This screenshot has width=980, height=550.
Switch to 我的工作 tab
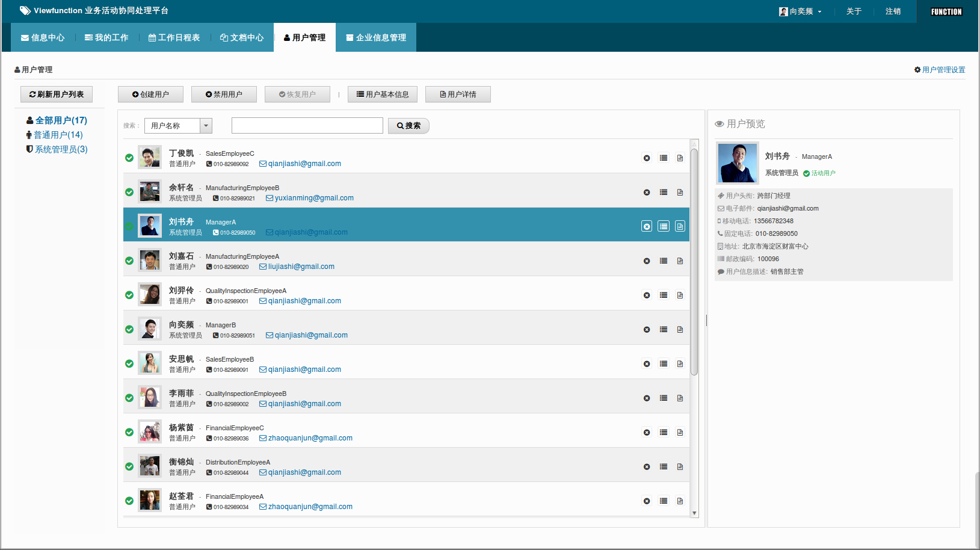(x=106, y=37)
